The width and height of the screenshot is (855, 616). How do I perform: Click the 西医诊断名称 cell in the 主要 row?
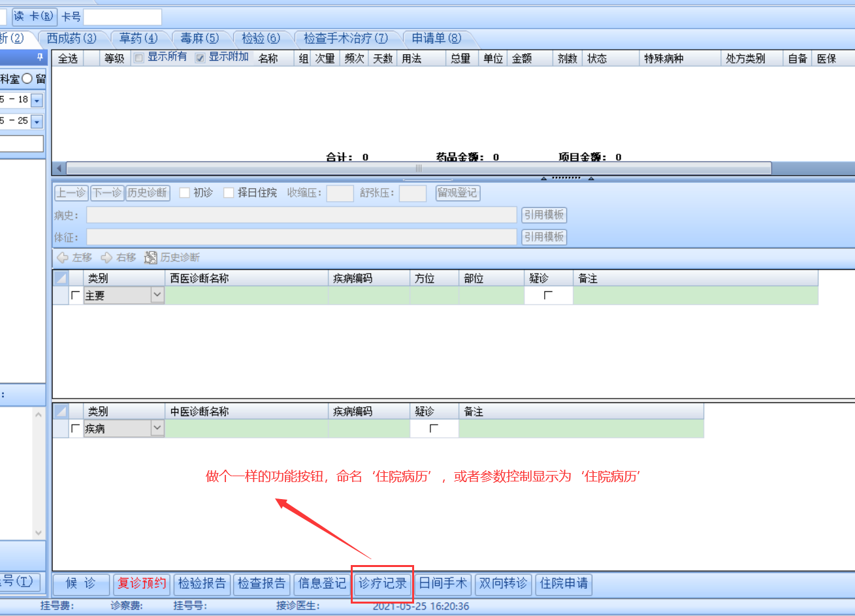[246, 295]
